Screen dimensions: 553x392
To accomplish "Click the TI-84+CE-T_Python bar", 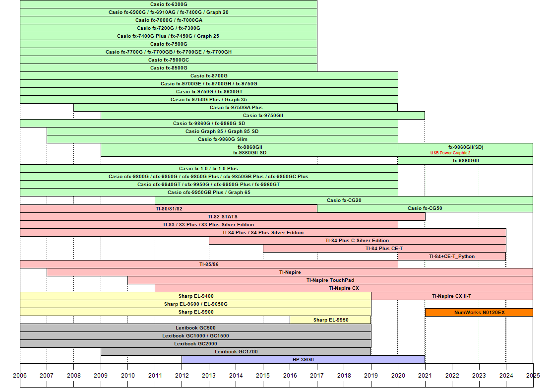I will [452, 256].
